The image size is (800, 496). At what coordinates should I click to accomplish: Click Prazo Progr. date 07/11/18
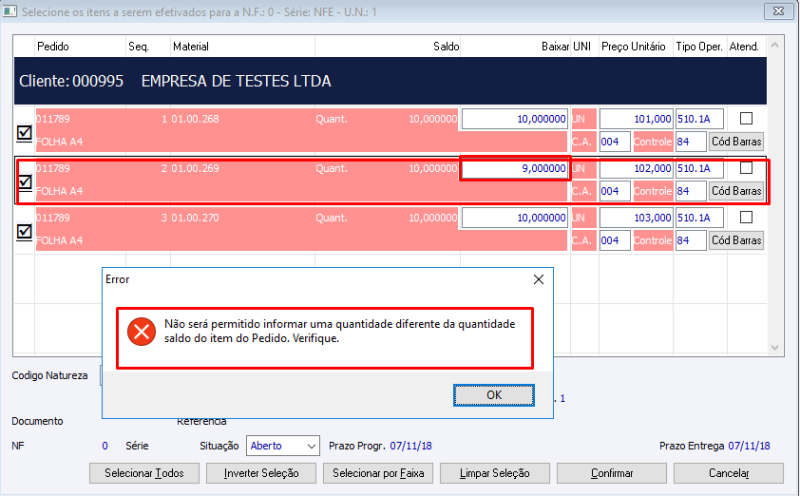click(411, 446)
